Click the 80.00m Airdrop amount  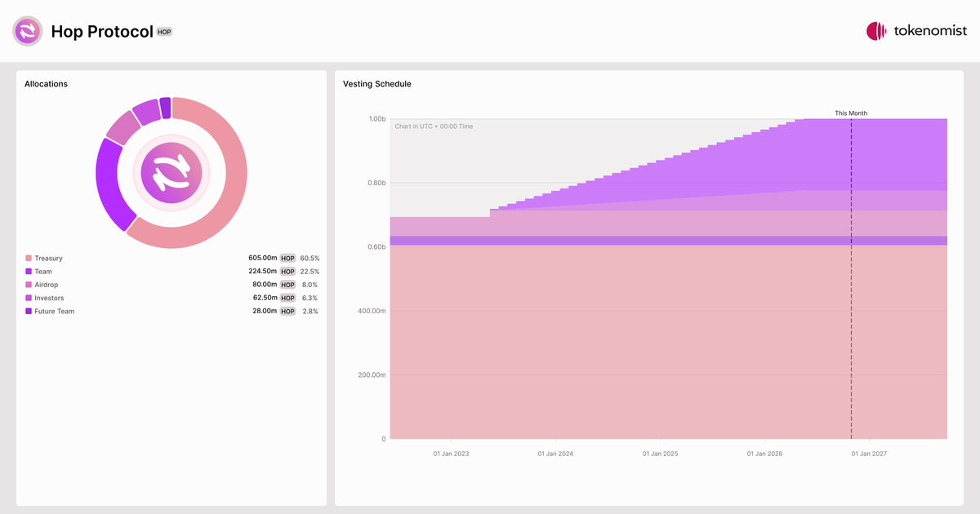click(265, 284)
